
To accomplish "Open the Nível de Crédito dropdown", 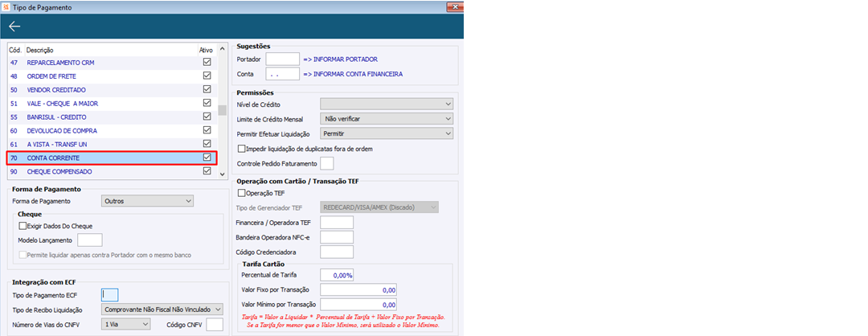I will click(x=387, y=104).
